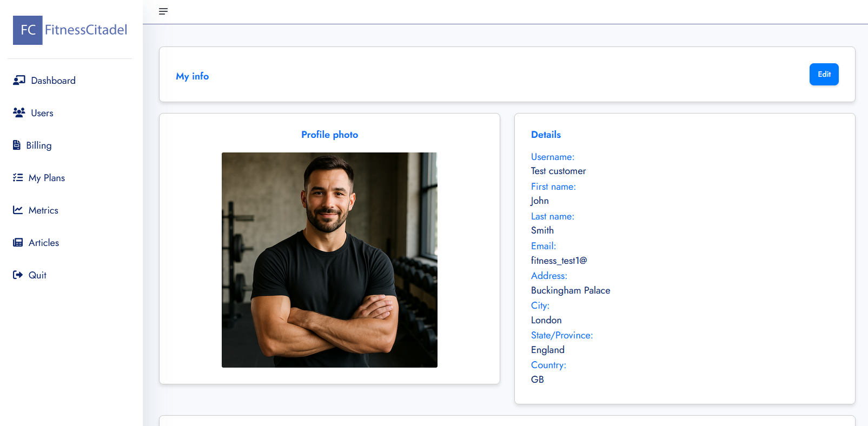Click the Users group icon
868x426 pixels.
[19, 112]
